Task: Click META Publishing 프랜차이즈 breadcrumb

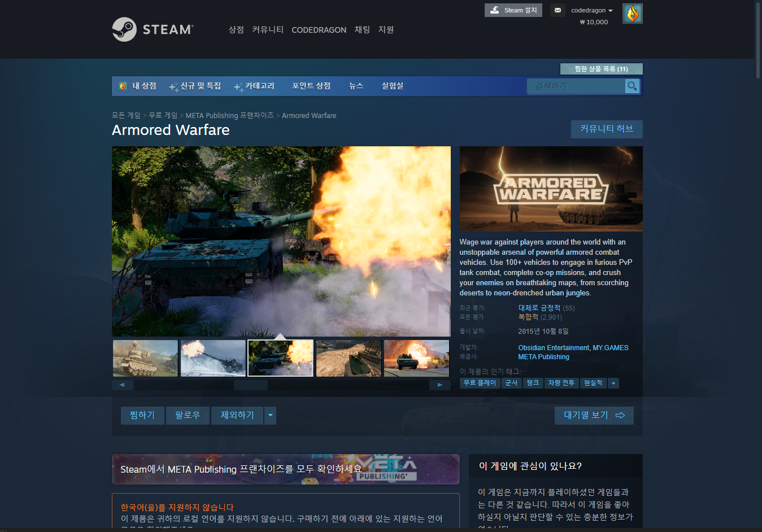Action: tap(230, 115)
